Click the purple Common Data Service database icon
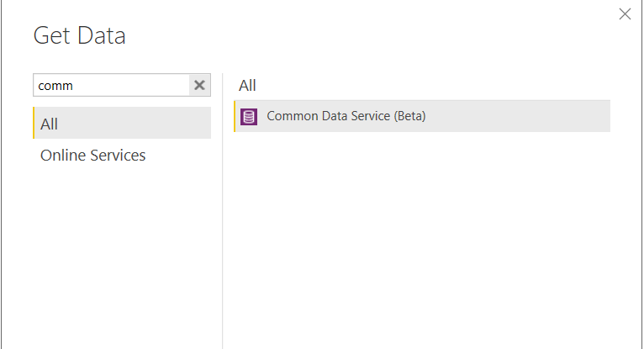The image size is (644, 349). click(248, 117)
